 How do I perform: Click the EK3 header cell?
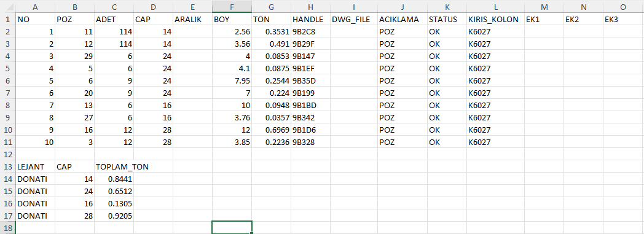tap(624, 19)
